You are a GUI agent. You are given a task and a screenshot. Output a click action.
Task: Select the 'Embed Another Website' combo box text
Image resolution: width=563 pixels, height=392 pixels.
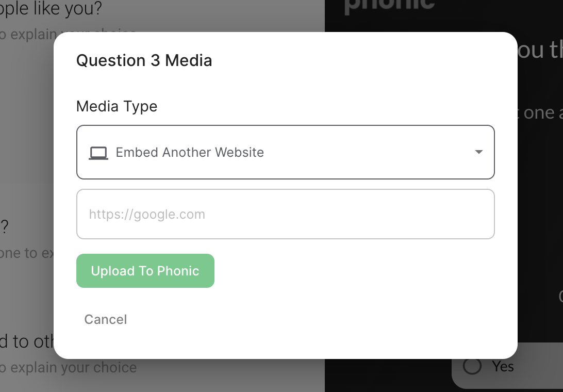tap(190, 153)
